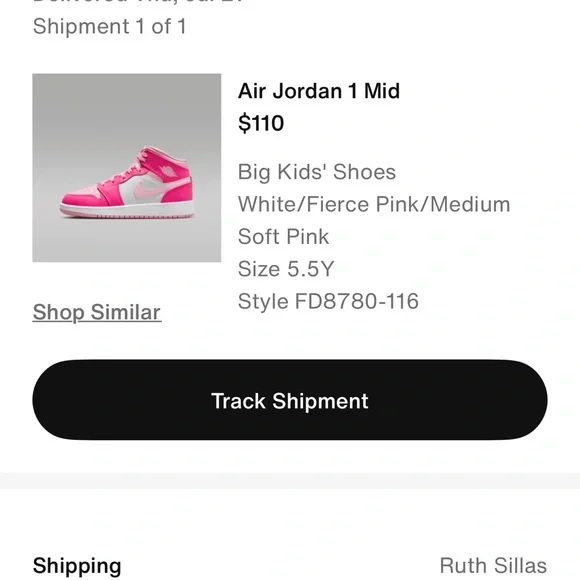This screenshot has width=580, height=580.
Task: Tap the Soft Pink color line
Action: click(283, 237)
